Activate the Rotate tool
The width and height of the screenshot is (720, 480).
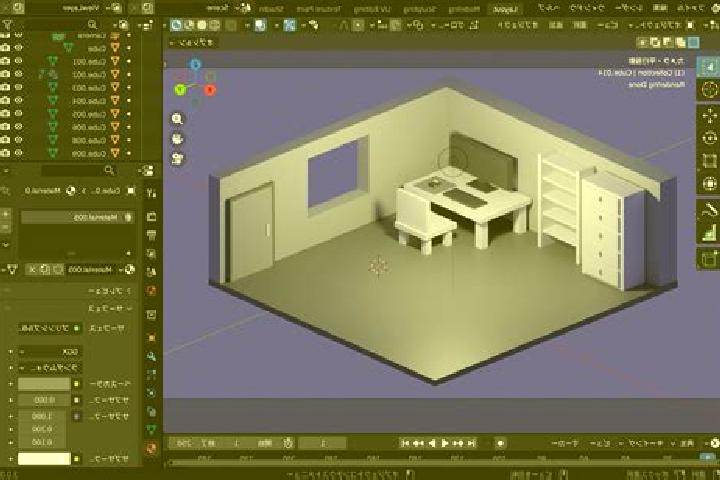[x=709, y=138]
